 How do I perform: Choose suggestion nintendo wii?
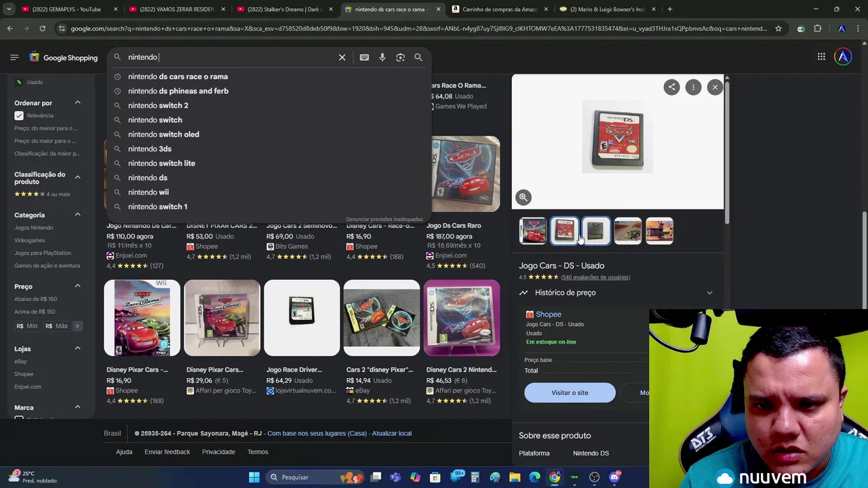[149, 192]
